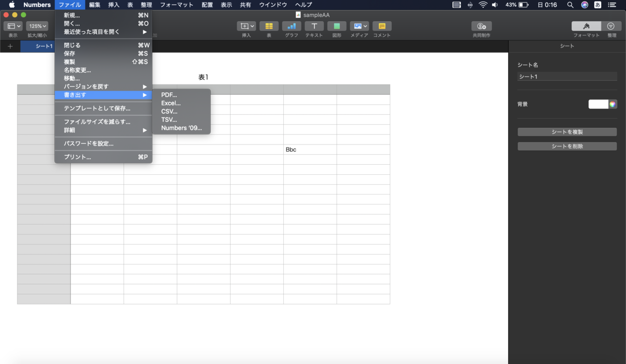Open the 共有 menu
The width and height of the screenshot is (626, 364).
[245, 5]
